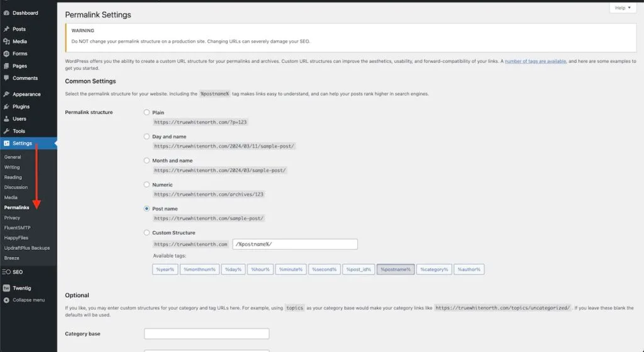Go to UpdraftPlus Backups settings

(x=26, y=248)
